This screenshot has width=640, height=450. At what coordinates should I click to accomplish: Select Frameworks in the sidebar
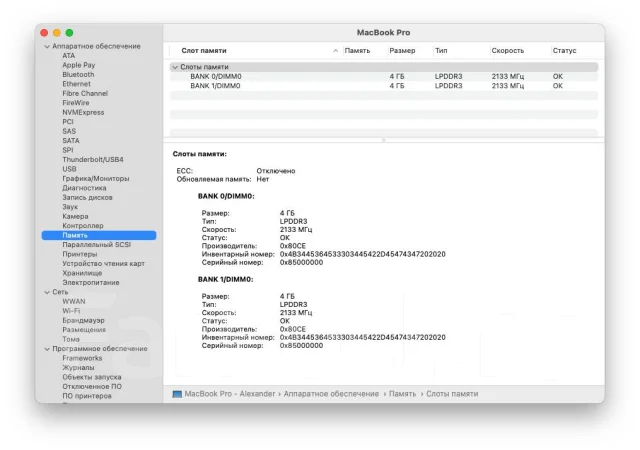82,358
